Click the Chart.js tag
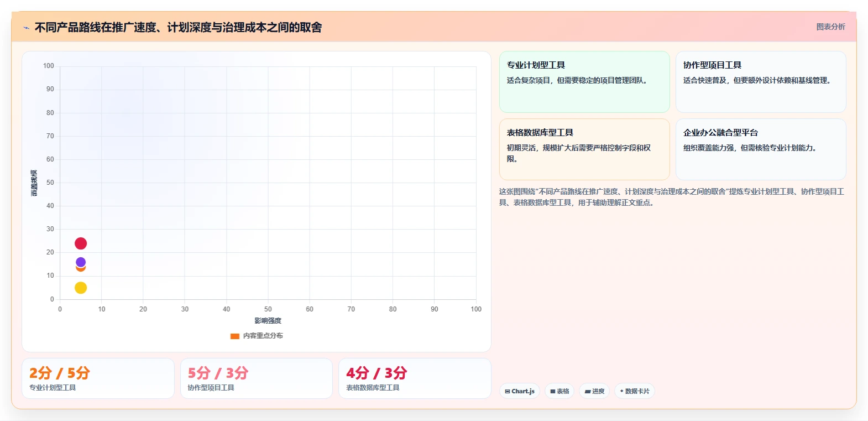 (x=520, y=391)
